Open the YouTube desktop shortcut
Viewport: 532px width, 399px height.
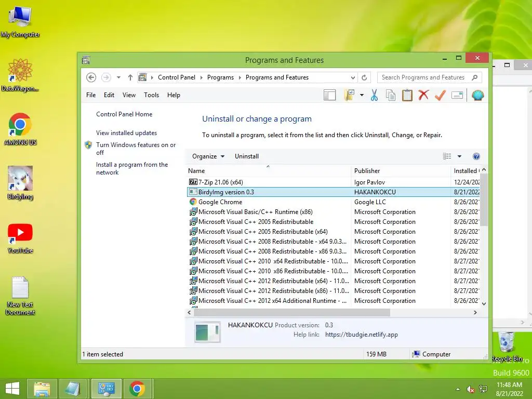(x=20, y=239)
